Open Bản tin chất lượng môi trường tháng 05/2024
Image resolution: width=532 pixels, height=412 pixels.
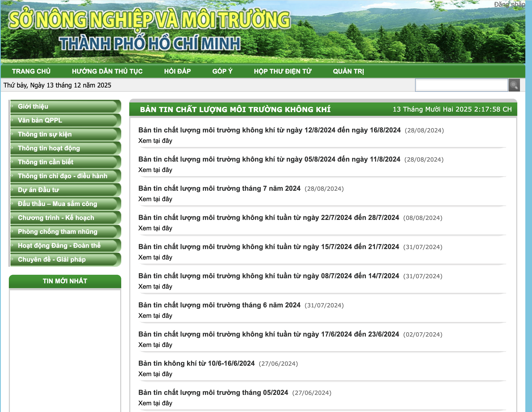pos(213,392)
